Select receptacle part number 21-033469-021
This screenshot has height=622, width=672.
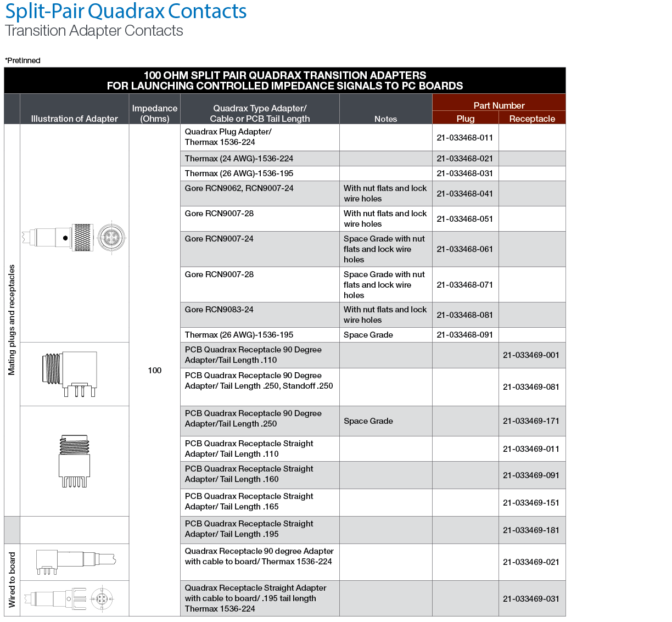[x=531, y=562]
